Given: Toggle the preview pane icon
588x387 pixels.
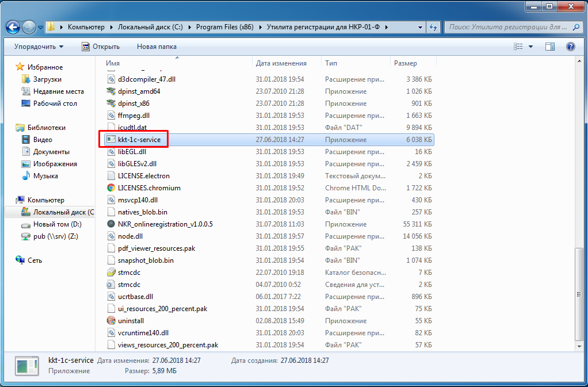Looking at the screenshot, I should pos(550,47).
